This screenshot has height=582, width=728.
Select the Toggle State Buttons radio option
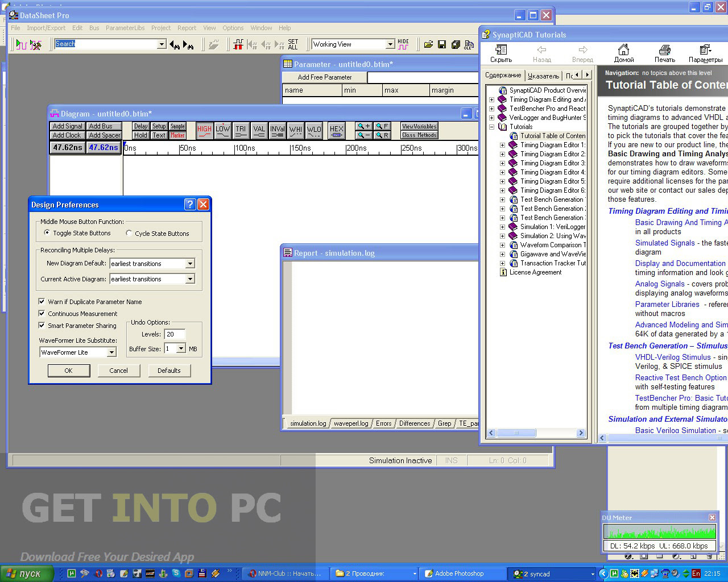47,233
